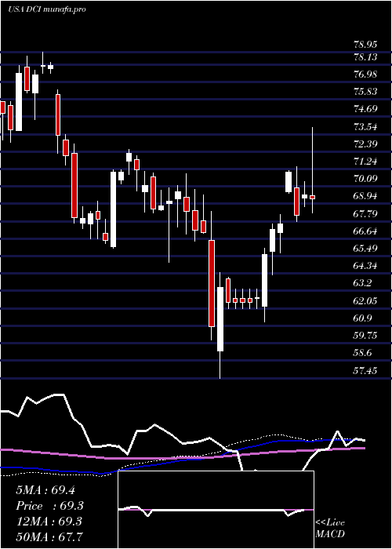This screenshot has height=549, width=392.
Task: Click the last candle with tall upper wick
Action: [x=313, y=197]
